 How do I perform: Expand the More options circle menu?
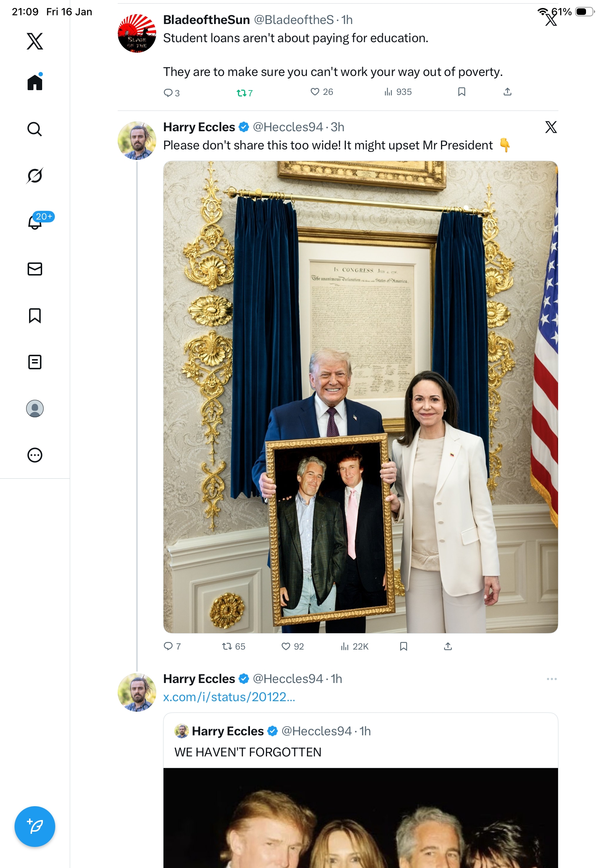click(35, 455)
